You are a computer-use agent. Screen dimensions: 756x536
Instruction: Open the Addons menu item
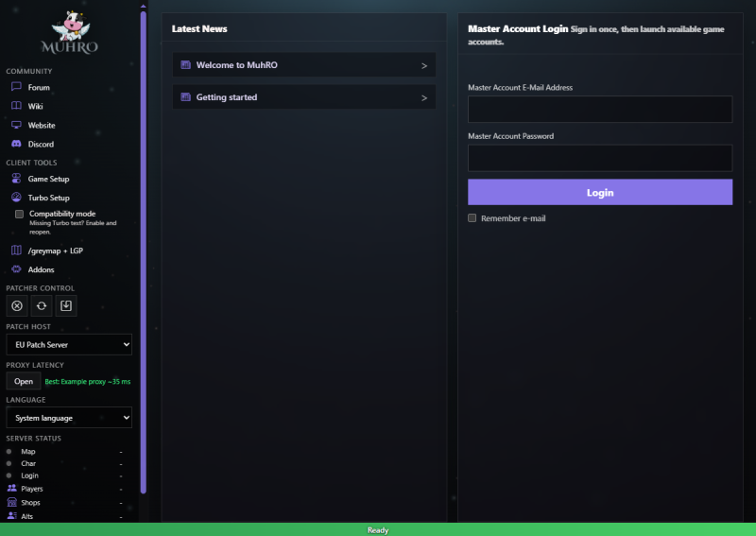point(41,269)
